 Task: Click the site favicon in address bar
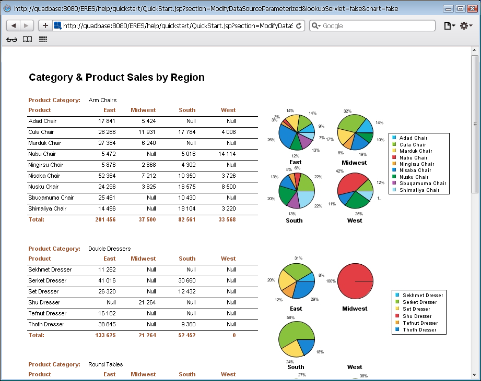pos(57,25)
